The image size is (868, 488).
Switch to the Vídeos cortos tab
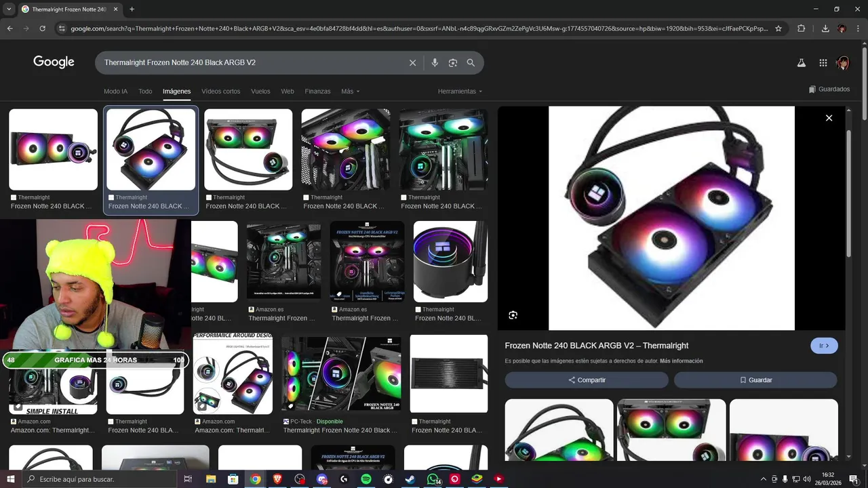(221, 91)
